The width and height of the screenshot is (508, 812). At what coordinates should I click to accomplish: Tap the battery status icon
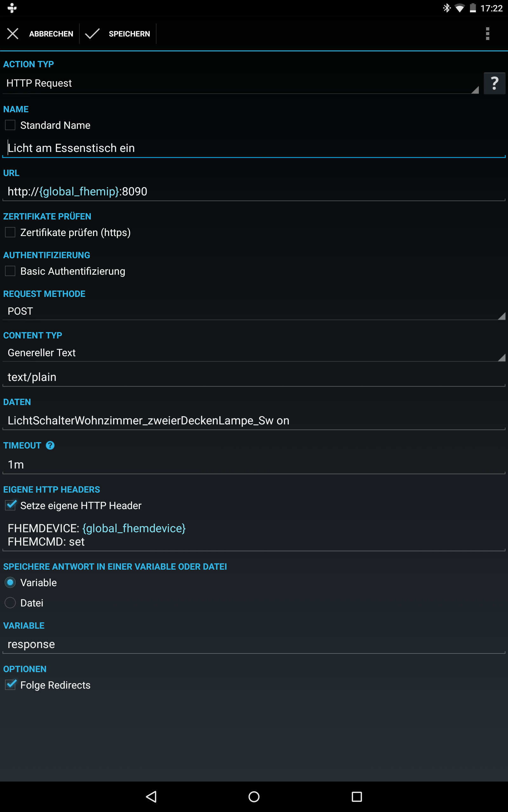click(473, 8)
